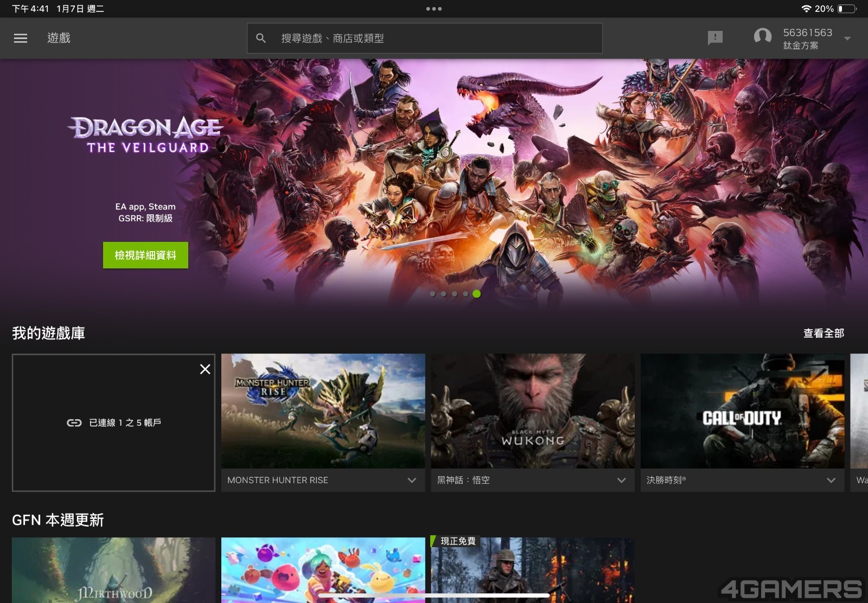Expand 黑神話：悟空 options chevron
868x603 pixels.
(622, 480)
